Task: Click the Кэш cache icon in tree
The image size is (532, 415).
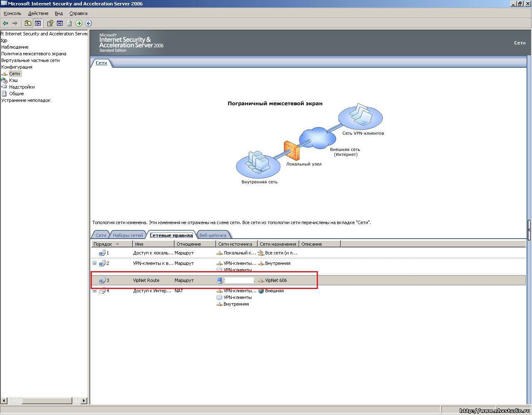Action: pyautogui.click(x=4, y=80)
